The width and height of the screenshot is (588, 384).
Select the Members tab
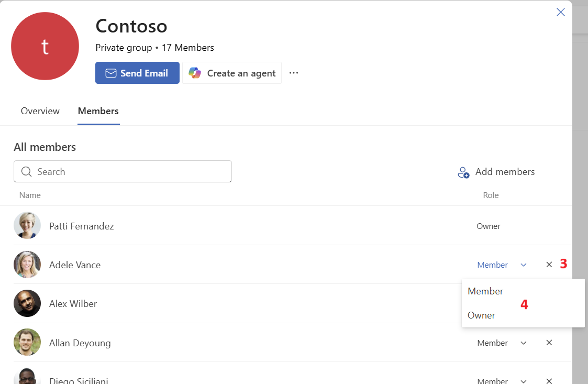click(x=98, y=111)
